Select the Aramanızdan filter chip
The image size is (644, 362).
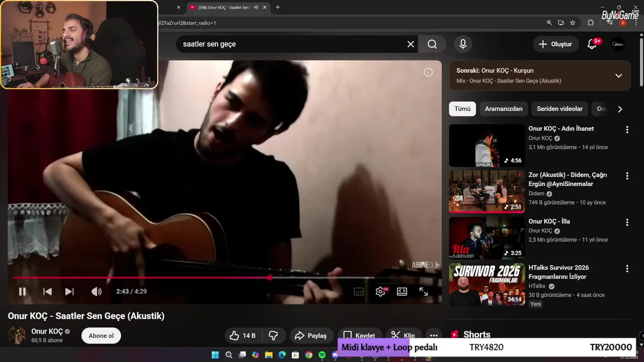coord(504,109)
